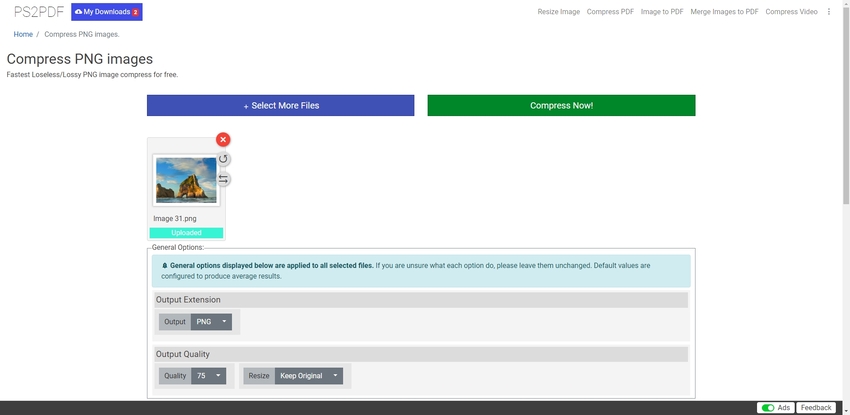Open Merge Images to PDF page
This screenshot has height=415, width=850.
[724, 12]
